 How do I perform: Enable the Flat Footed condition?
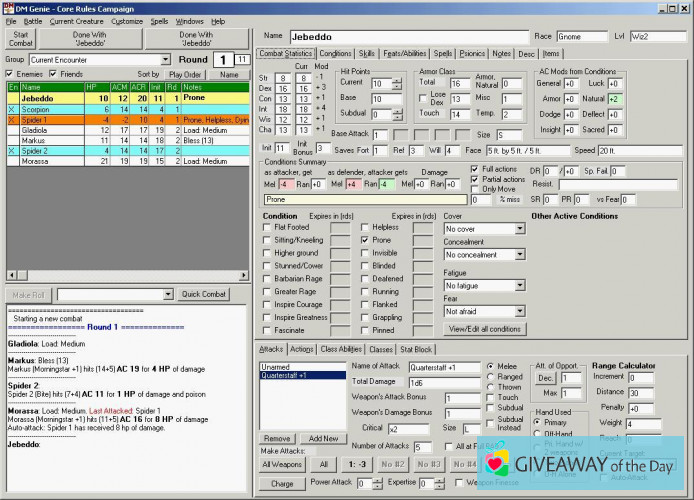(266, 227)
